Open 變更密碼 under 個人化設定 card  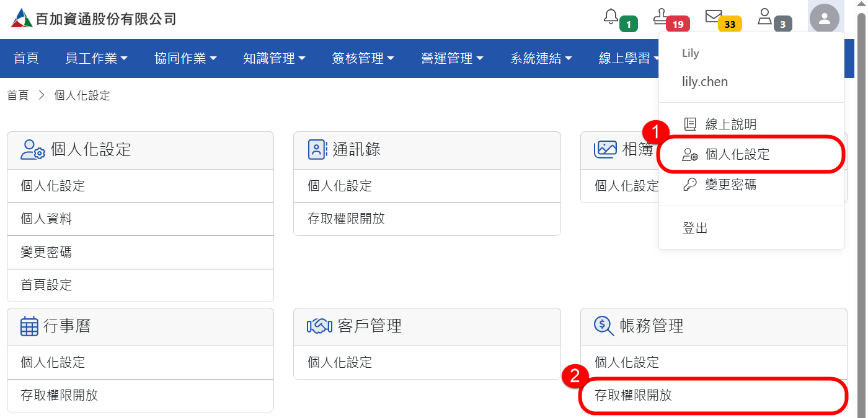[140, 252]
